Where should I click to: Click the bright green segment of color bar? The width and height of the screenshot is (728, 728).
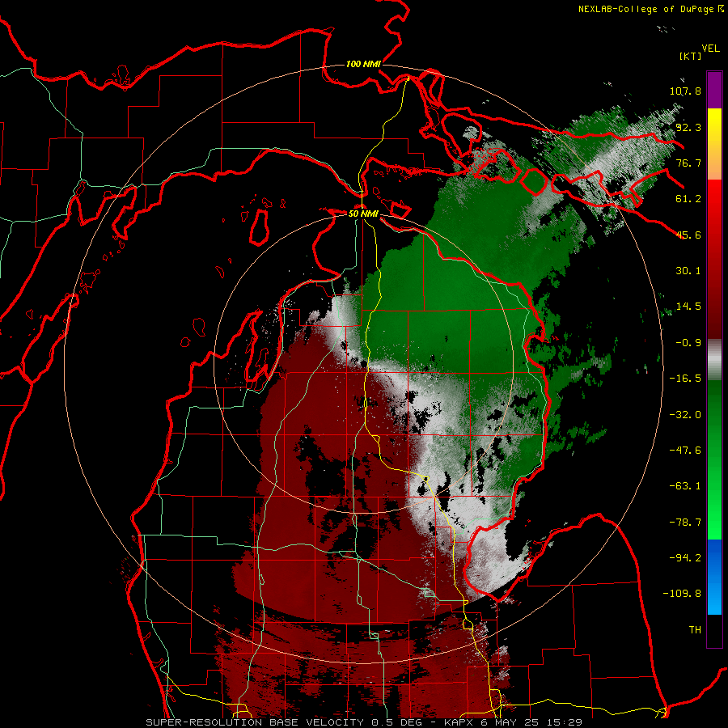pos(714,510)
